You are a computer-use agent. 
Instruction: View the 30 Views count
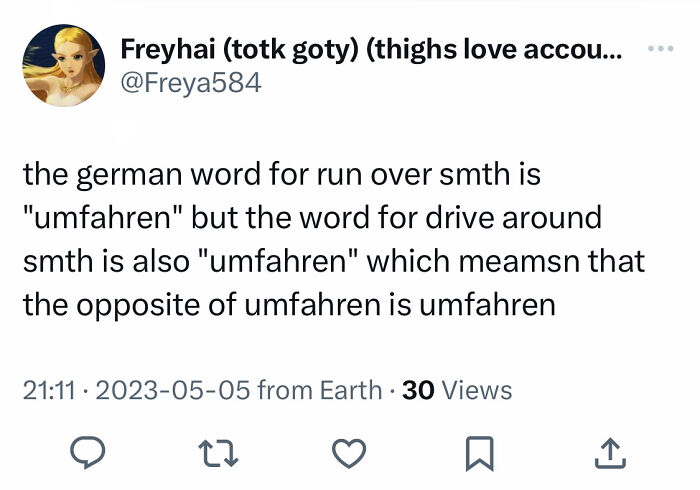[x=456, y=390]
